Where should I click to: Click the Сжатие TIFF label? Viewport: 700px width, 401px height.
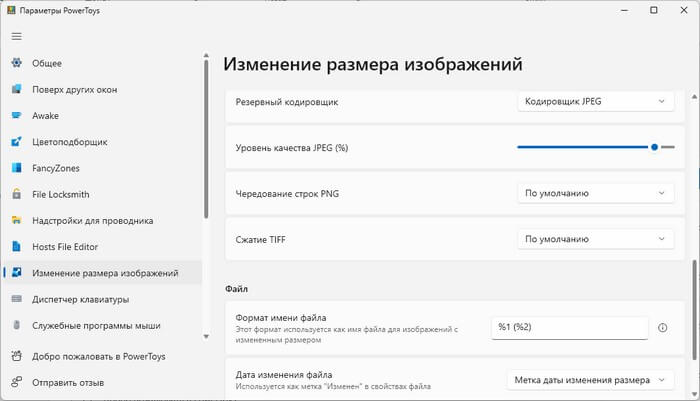(x=260, y=240)
